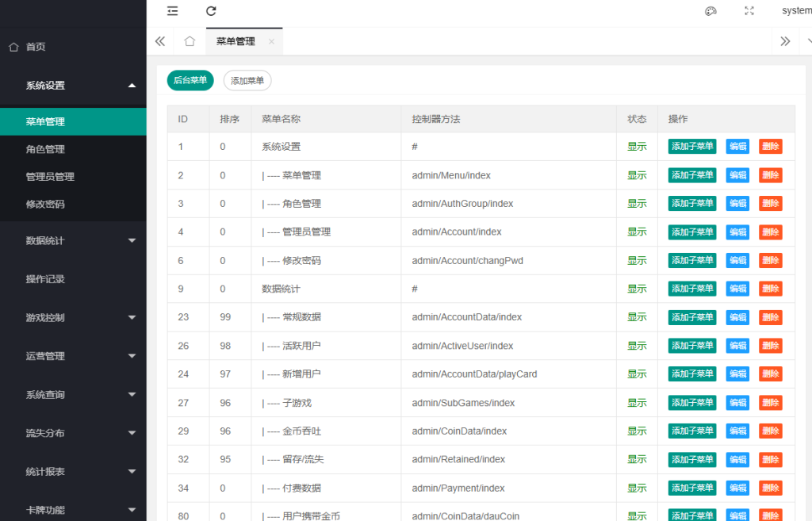The height and width of the screenshot is (521, 812).
Task: Edit the 子游戏 row
Action: [737, 403]
